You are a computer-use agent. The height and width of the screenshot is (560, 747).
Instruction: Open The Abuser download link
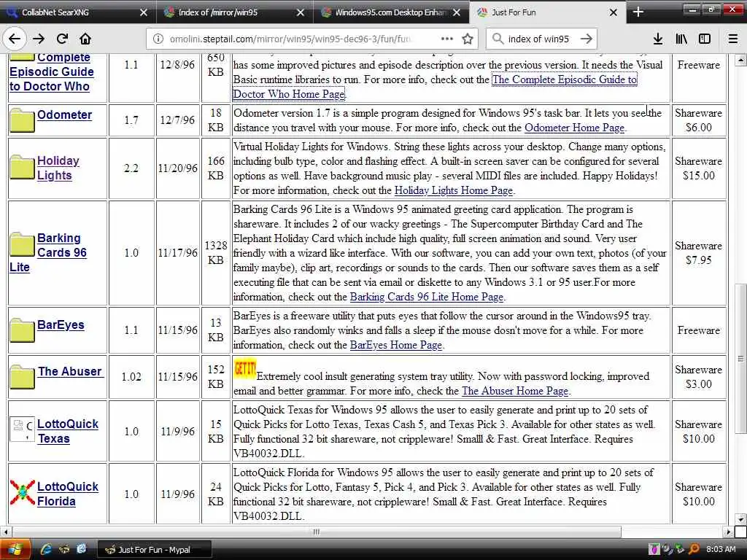[x=69, y=371]
